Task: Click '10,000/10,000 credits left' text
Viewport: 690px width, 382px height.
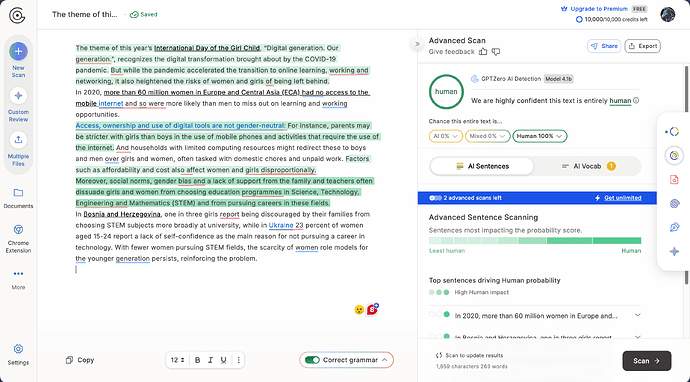Action: tap(616, 19)
